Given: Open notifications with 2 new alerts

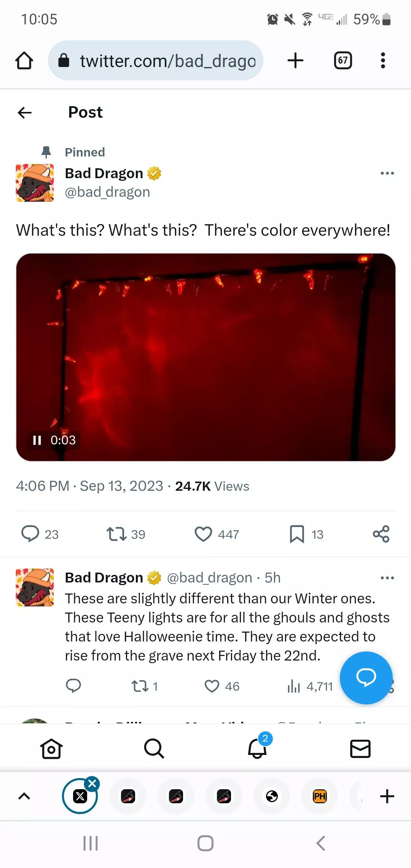Looking at the screenshot, I should click(257, 749).
